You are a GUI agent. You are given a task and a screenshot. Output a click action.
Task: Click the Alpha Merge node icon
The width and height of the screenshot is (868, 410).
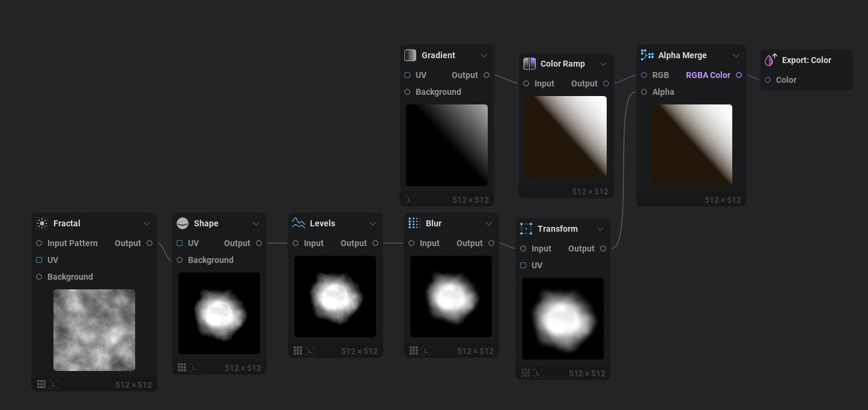[x=647, y=55]
